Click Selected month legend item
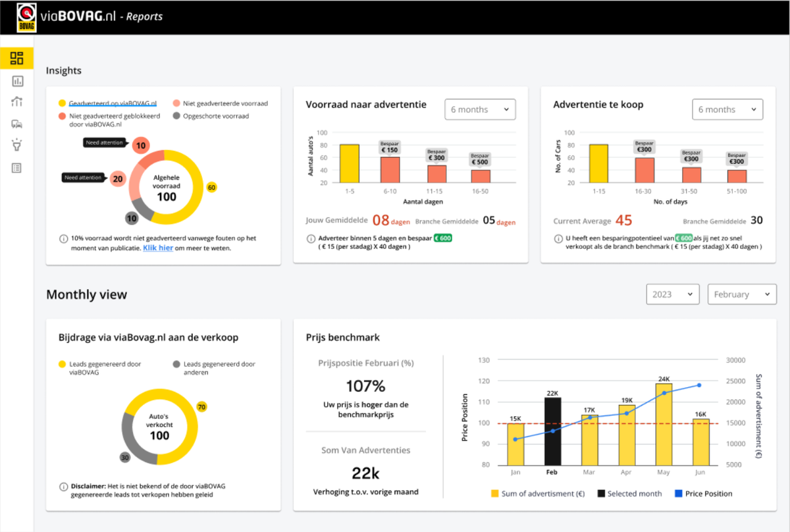This screenshot has width=790, height=532. 630,493
